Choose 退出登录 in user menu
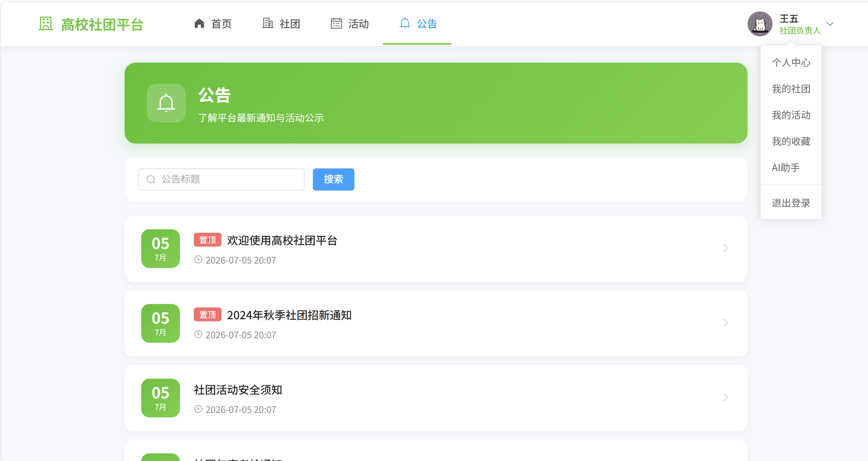 pyautogui.click(x=791, y=203)
